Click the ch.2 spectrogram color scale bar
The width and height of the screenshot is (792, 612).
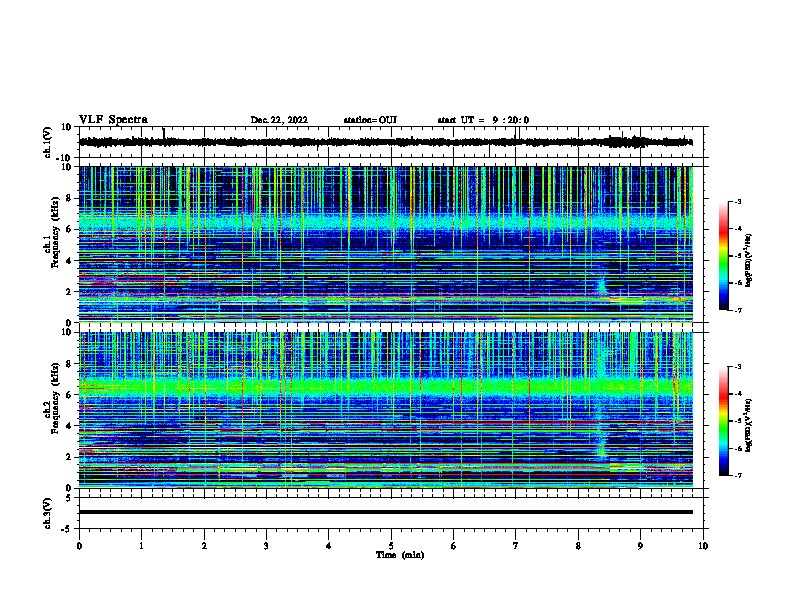(723, 421)
